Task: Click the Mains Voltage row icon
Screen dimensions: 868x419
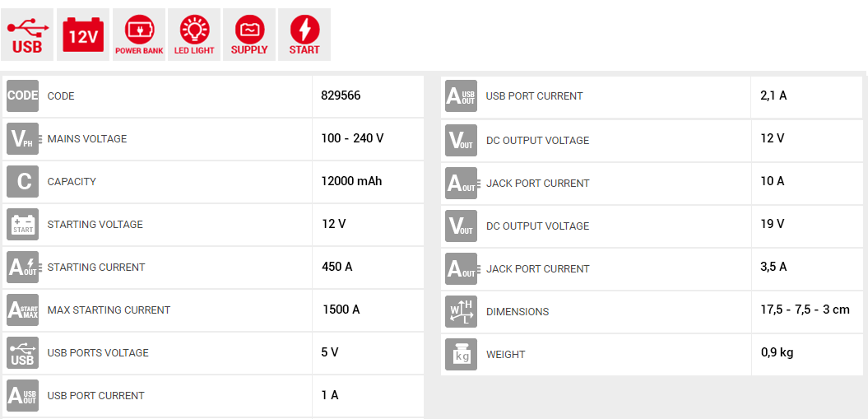Action: coord(22,139)
